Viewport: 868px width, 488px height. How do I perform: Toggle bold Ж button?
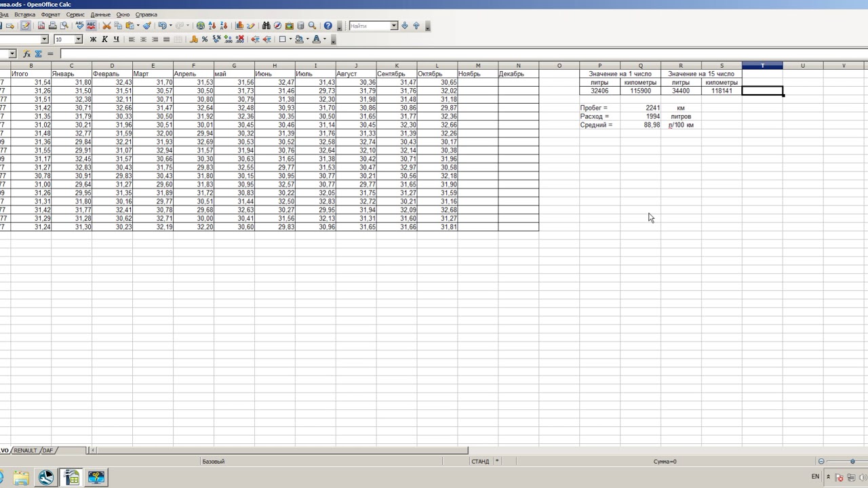point(93,39)
